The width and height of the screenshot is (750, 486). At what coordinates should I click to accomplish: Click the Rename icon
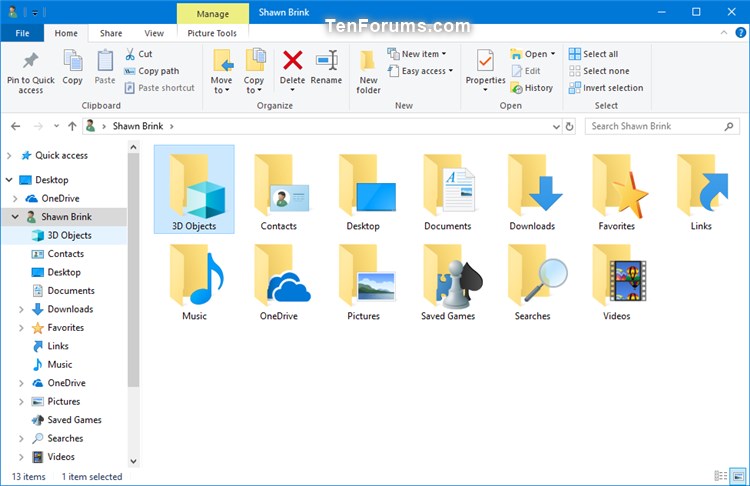[327, 60]
